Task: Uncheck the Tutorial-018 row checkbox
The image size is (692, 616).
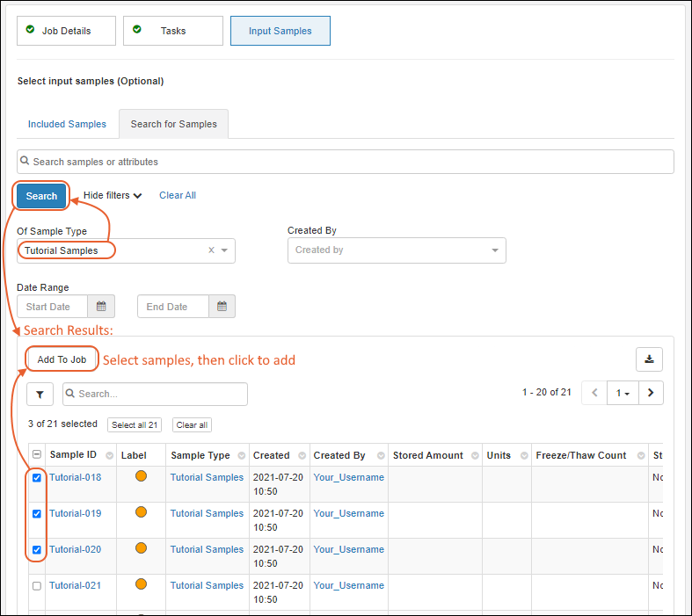Action: (x=36, y=478)
